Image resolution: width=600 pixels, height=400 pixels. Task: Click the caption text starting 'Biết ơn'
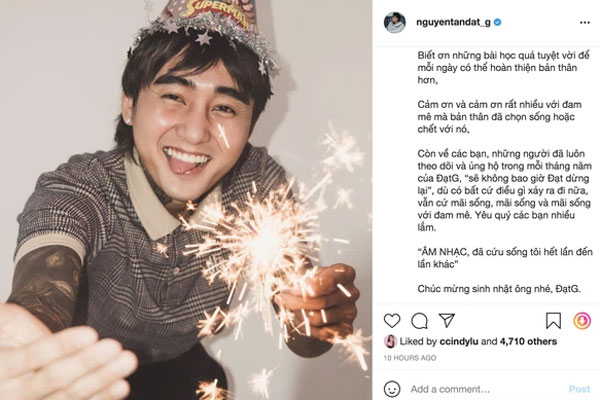[x=503, y=68]
